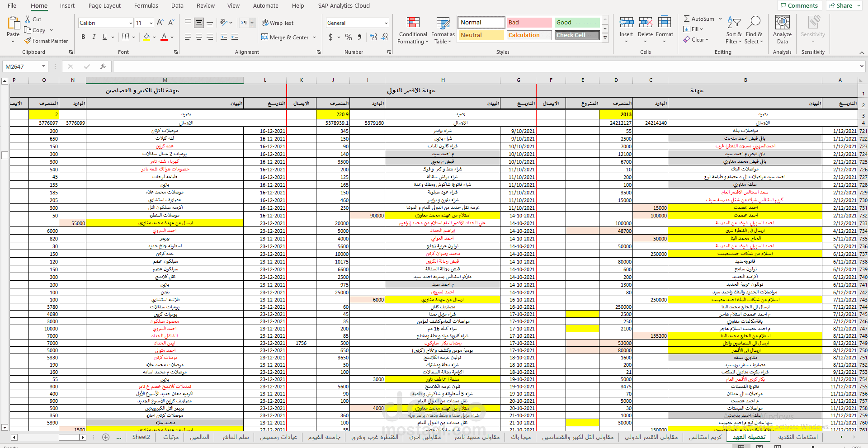Align text to bottom
The width and height of the screenshot is (868, 448).
pos(210,23)
